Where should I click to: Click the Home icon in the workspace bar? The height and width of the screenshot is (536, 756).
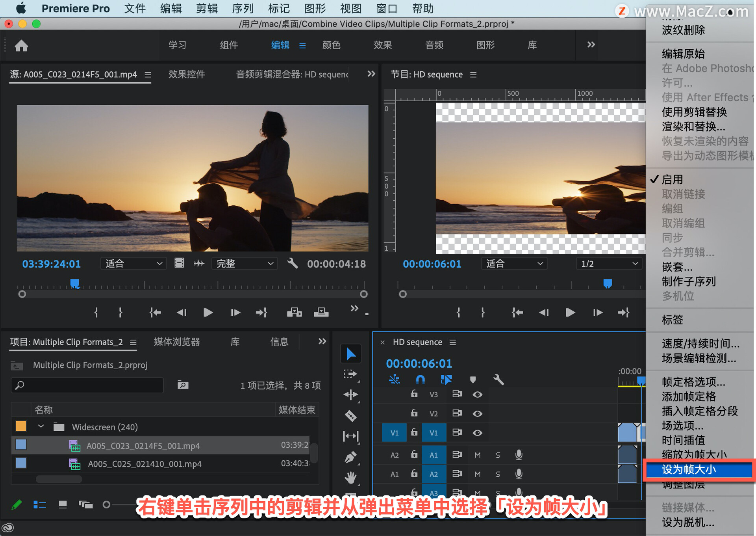pos(21,46)
